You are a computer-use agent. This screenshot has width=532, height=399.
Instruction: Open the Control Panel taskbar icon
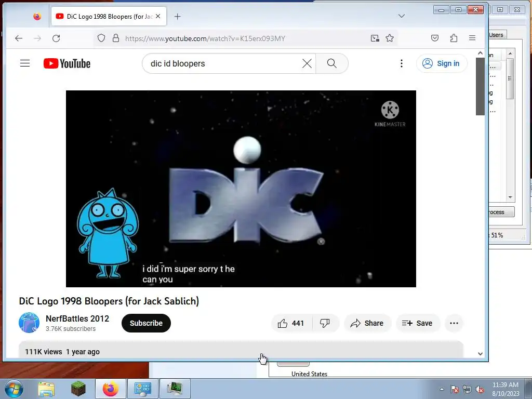tap(142, 389)
